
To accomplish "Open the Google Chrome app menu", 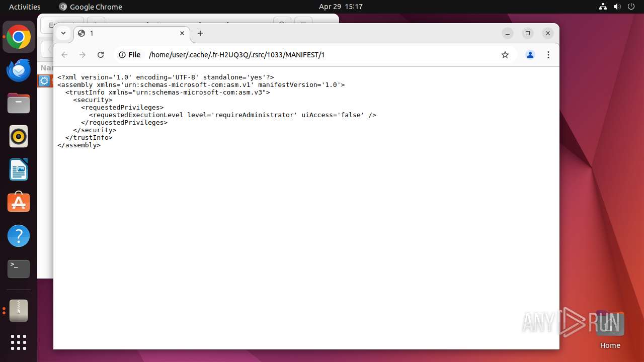I will (x=91, y=7).
